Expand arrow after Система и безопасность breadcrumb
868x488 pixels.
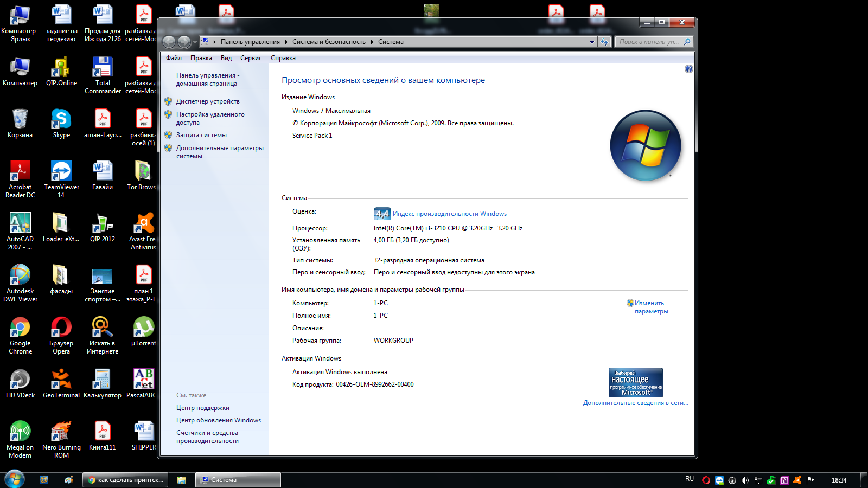click(x=372, y=42)
